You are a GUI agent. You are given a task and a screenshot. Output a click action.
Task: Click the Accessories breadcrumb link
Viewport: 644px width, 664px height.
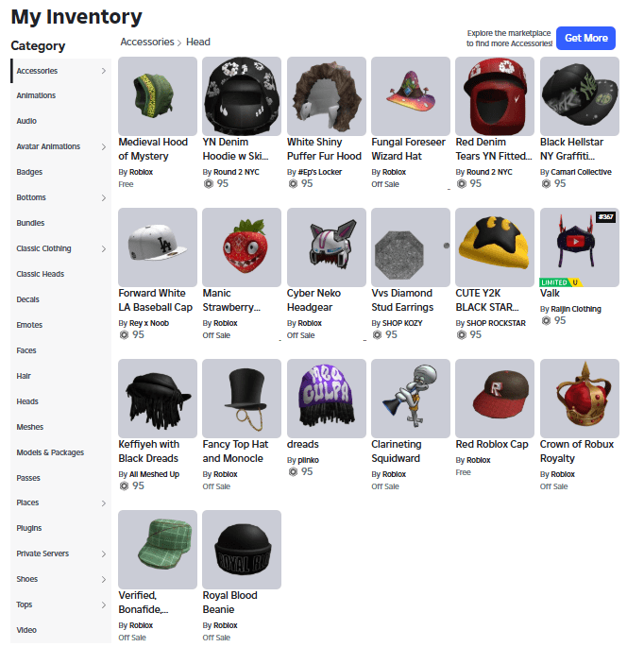(147, 42)
